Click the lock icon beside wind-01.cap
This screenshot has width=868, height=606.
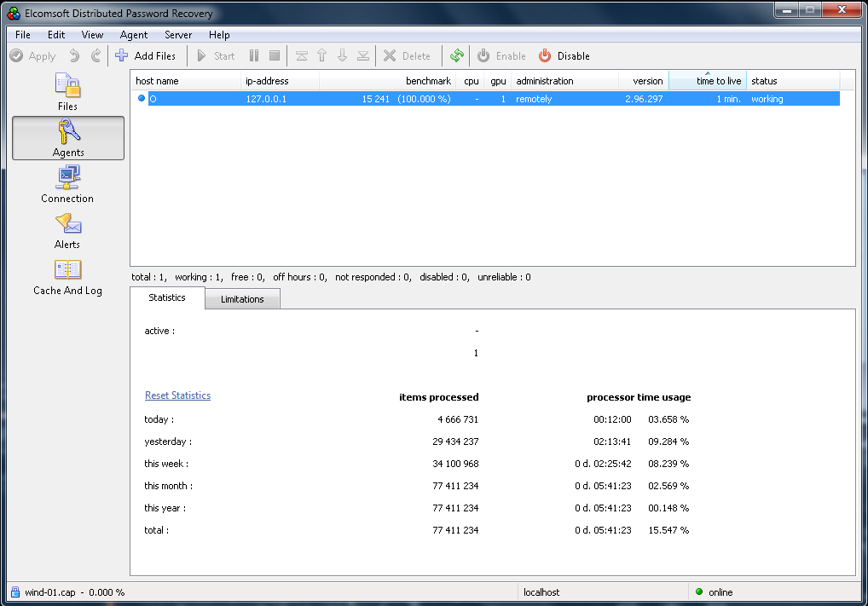(15, 592)
